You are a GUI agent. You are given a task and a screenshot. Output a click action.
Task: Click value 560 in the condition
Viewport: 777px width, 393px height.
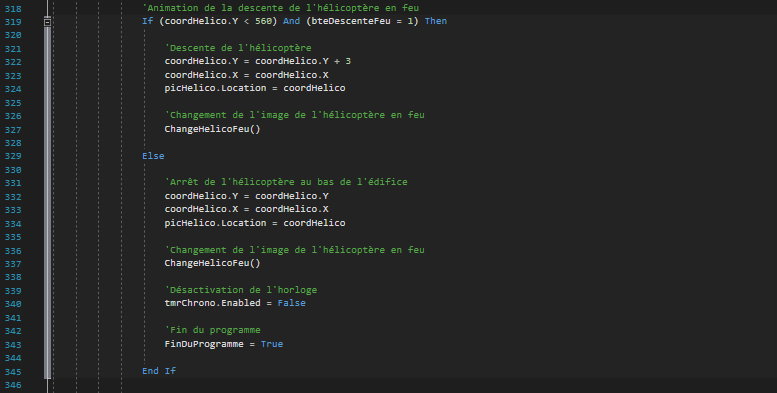(x=263, y=21)
